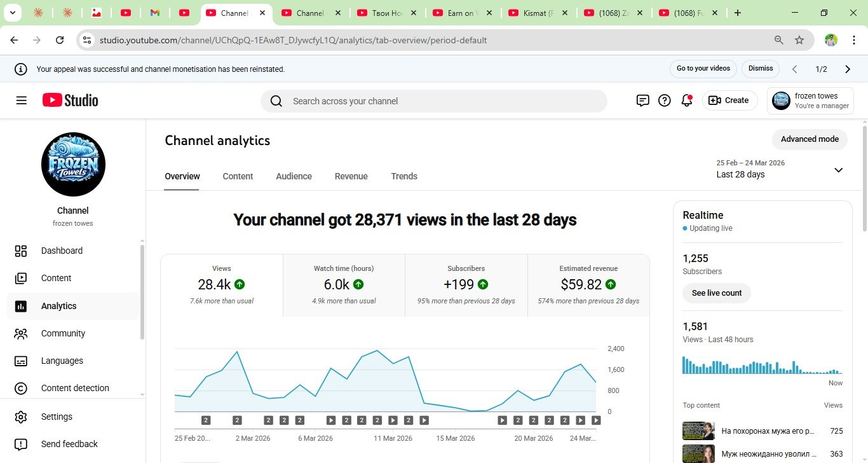
Task: Click the Advanced mode button
Action: (x=810, y=139)
